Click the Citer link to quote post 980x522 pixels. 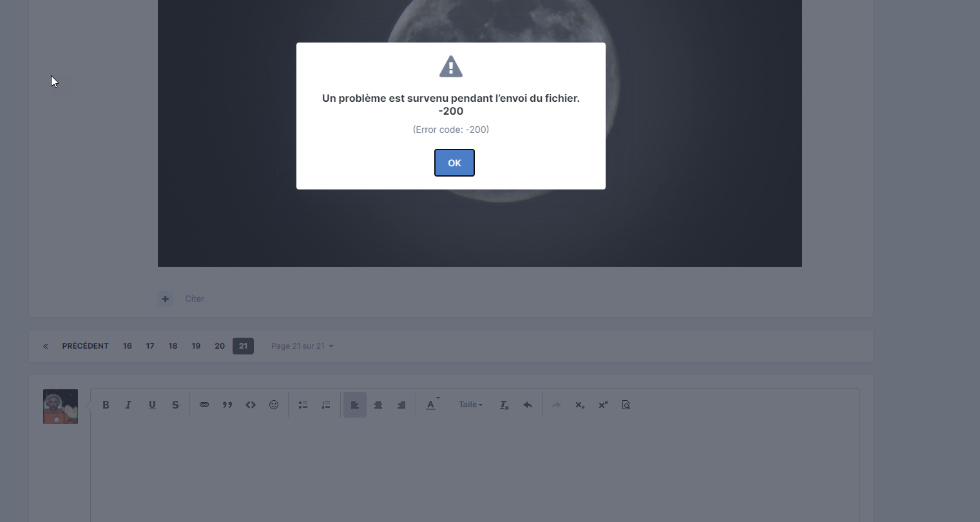coord(195,299)
